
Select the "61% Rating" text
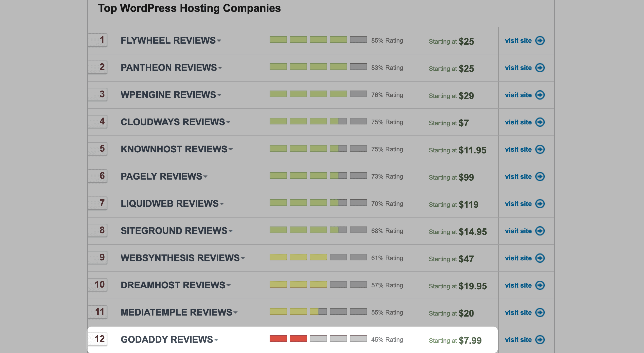pos(387,258)
